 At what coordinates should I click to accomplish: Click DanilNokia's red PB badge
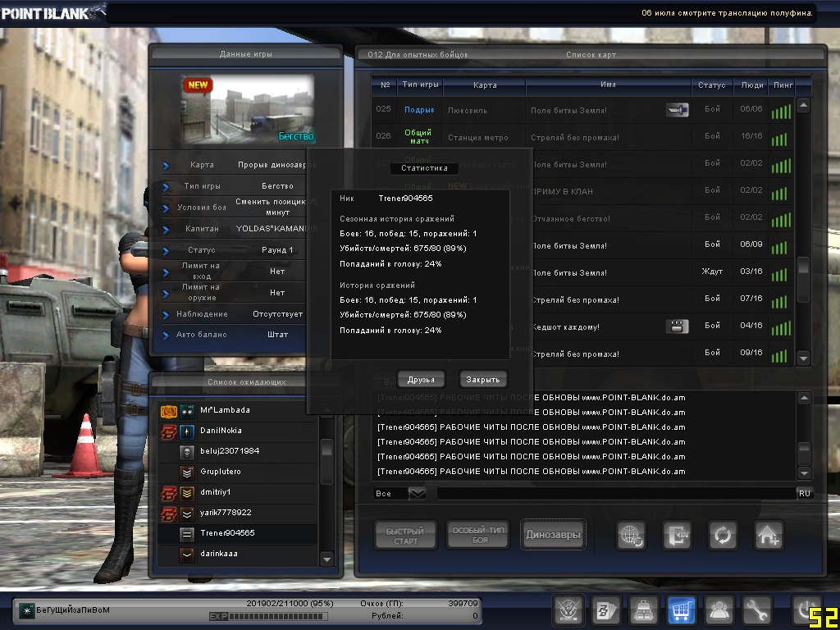(169, 431)
